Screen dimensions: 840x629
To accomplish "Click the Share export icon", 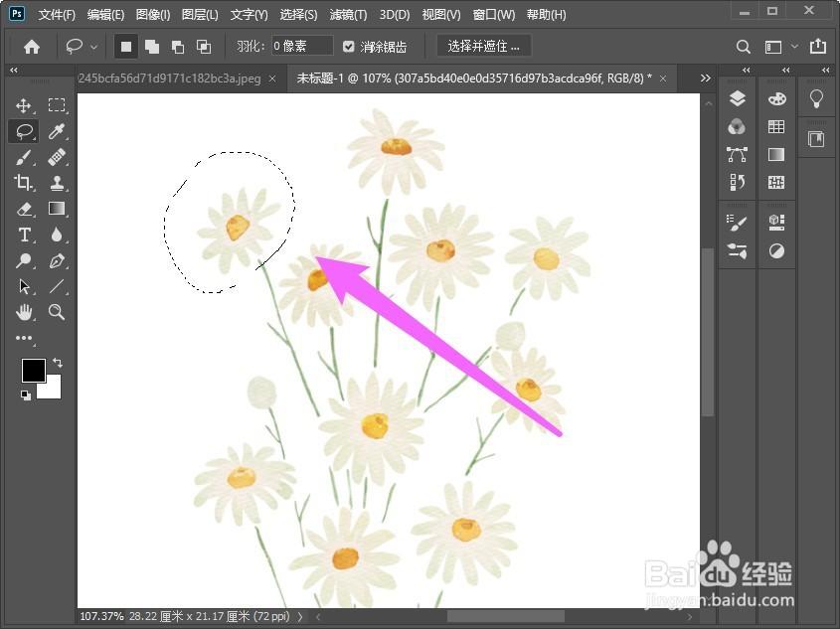I will click(x=818, y=47).
